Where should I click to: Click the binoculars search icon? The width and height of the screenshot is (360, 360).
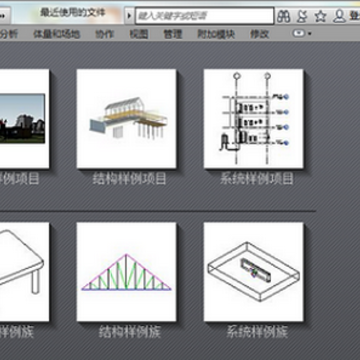(283, 16)
